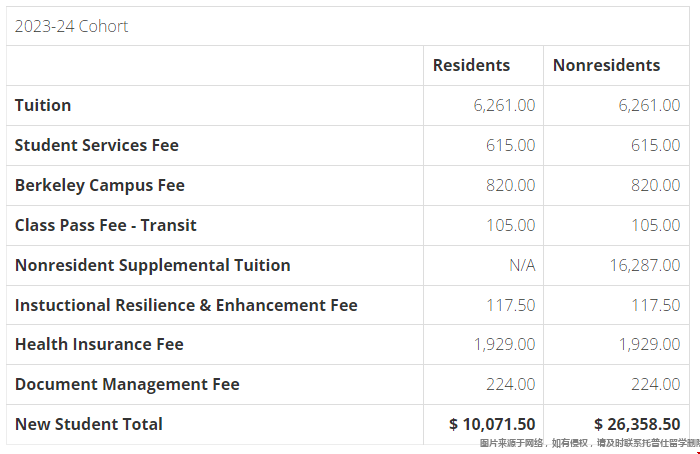Select the Residents column header
700x454 pixels.
pos(471,65)
